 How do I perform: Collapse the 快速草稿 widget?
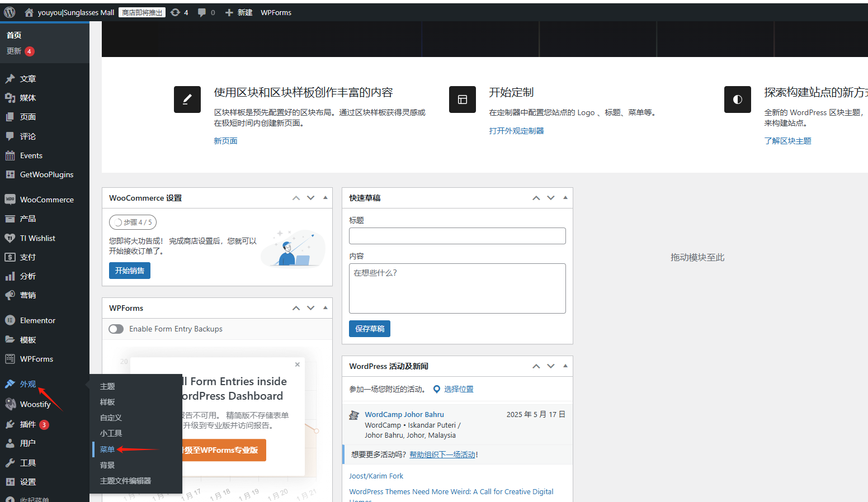[565, 197]
